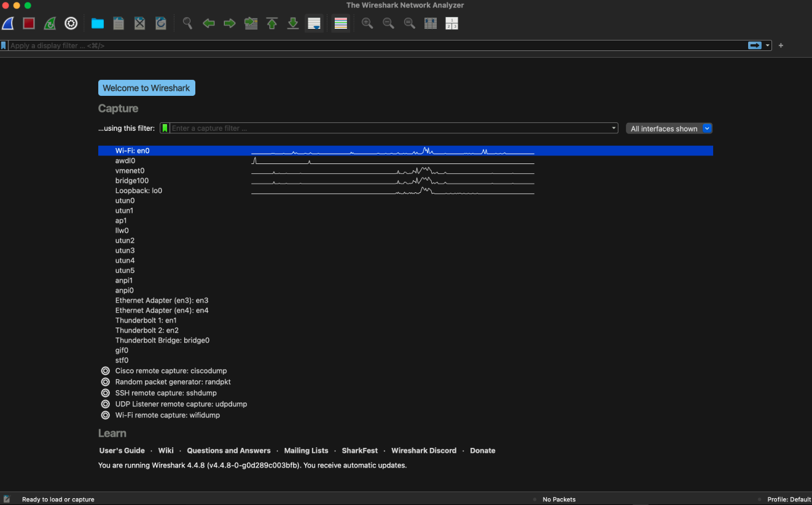Stop capturing packets with the red square

tap(29, 23)
